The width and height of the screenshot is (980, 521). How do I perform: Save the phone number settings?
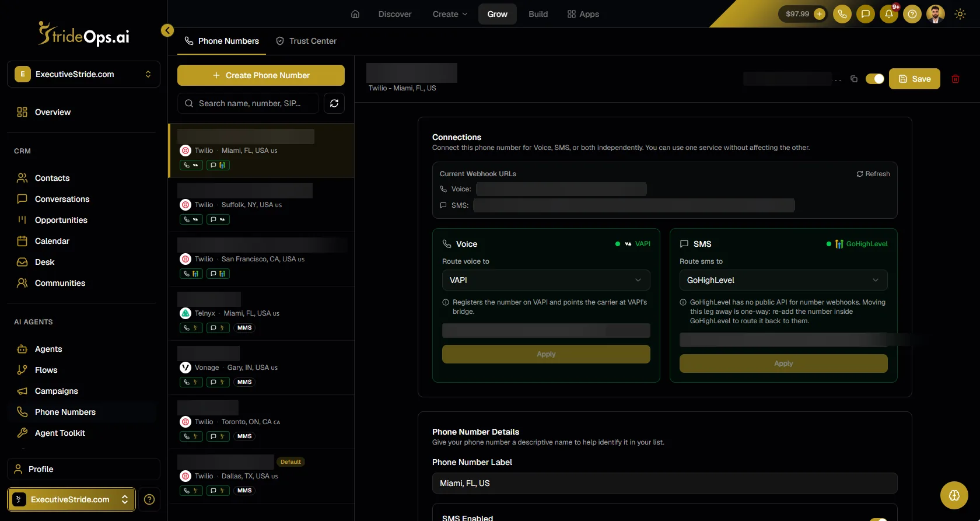(x=914, y=79)
